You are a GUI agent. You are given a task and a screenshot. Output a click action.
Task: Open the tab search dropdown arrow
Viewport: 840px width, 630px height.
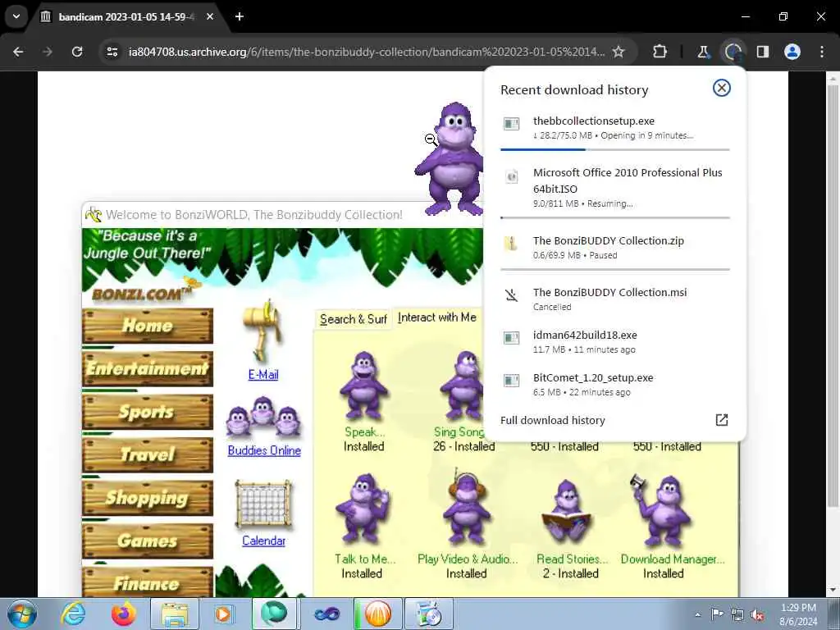[16, 16]
